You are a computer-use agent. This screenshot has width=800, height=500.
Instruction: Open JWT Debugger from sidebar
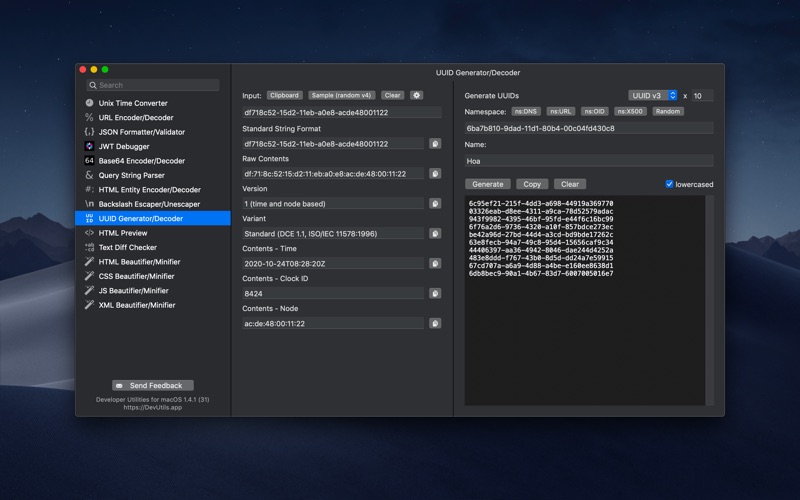click(126, 146)
